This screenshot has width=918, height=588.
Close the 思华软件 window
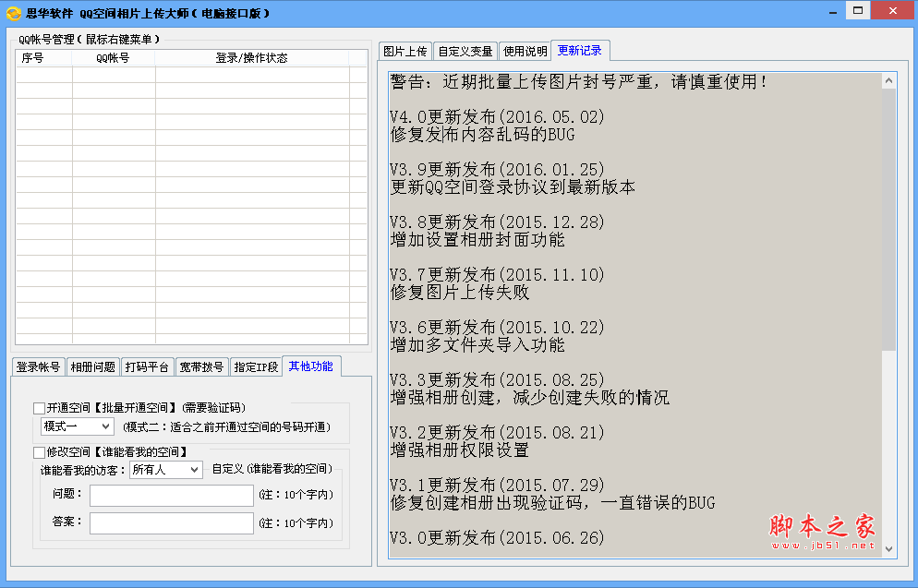(892, 10)
